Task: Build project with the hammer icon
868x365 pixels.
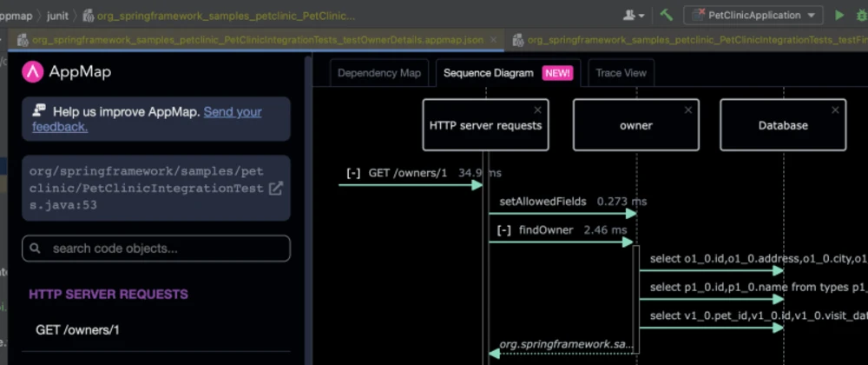Action: 667,15
